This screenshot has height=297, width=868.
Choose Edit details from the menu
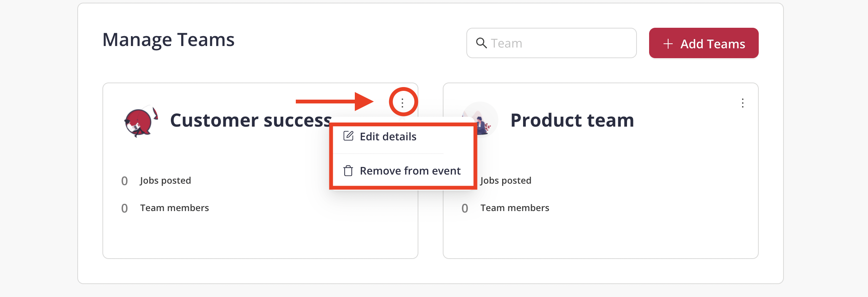click(x=388, y=137)
